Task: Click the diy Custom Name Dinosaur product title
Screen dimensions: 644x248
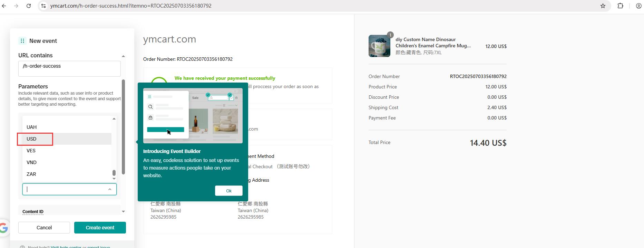Action: (x=433, y=42)
